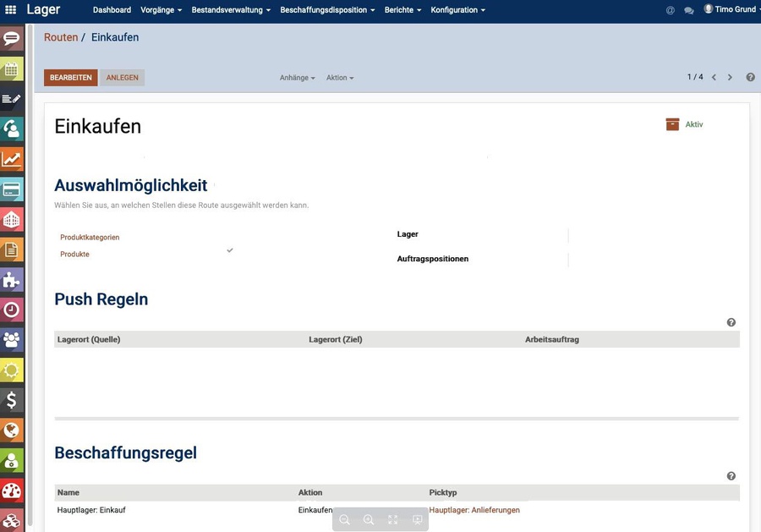Image resolution: width=761 pixels, height=532 pixels.
Task: Check the Auftragspositionen option
Action: coord(568,259)
